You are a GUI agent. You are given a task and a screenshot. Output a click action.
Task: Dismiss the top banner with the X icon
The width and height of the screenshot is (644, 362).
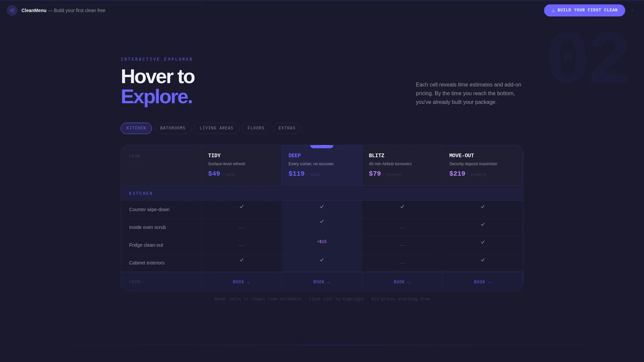[633, 10]
